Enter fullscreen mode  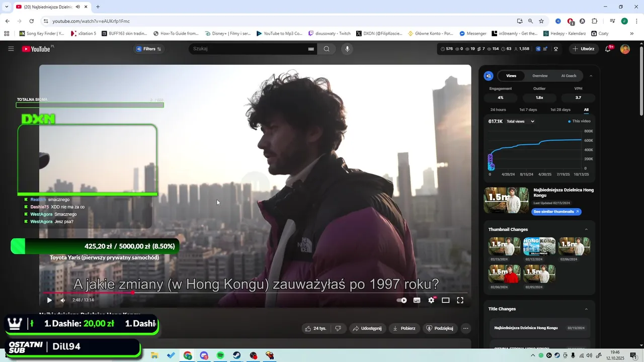pos(460,300)
